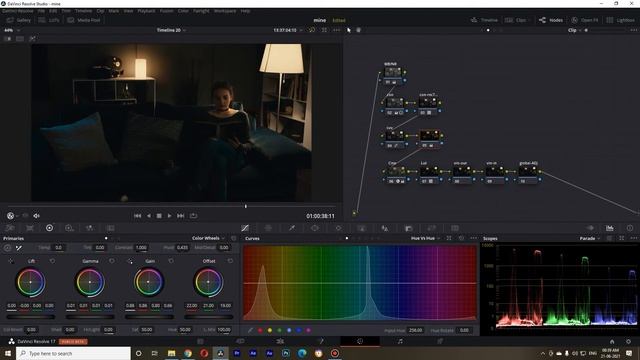The width and height of the screenshot is (640, 360).
Task: Open the Camera Raw palette
Action: (10, 228)
